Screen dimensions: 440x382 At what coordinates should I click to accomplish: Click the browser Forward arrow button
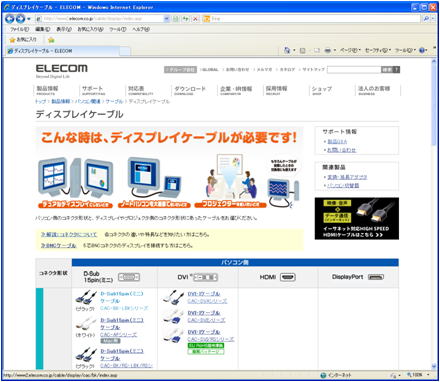pyautogui.click(x=20, y=19)
